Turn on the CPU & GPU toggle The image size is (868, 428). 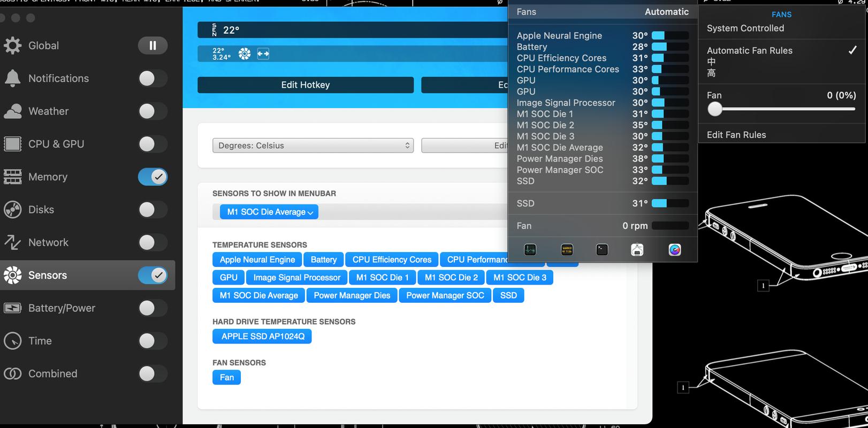click(153, 144)
